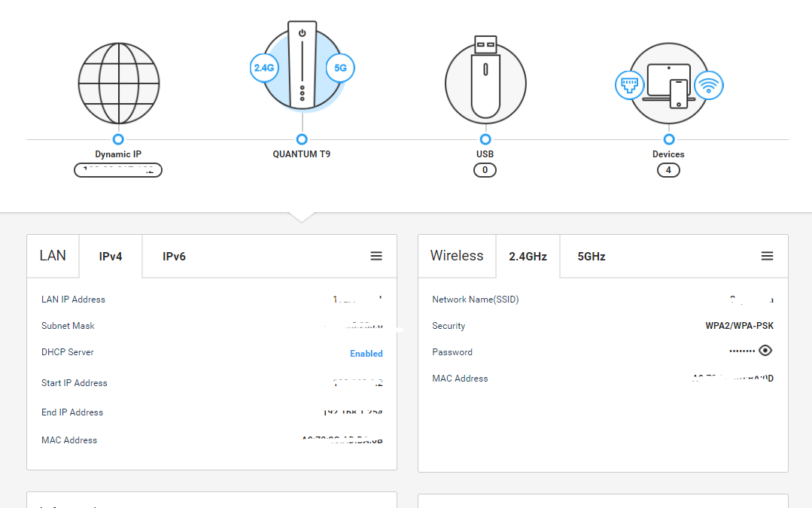Viewport: 812px width, 508px height.
Task: Switch to the IPv4 tab
Action: (x=111, y=257)
